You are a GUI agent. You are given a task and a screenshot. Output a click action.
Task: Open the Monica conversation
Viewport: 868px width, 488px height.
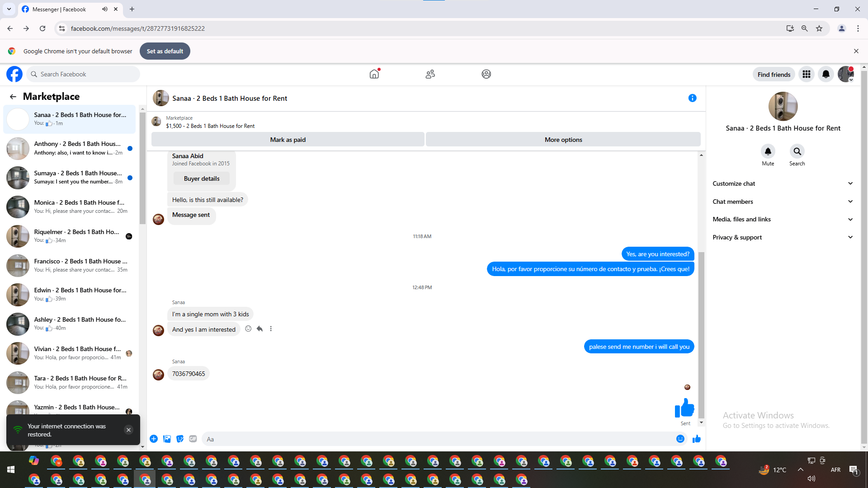[70, 207]
